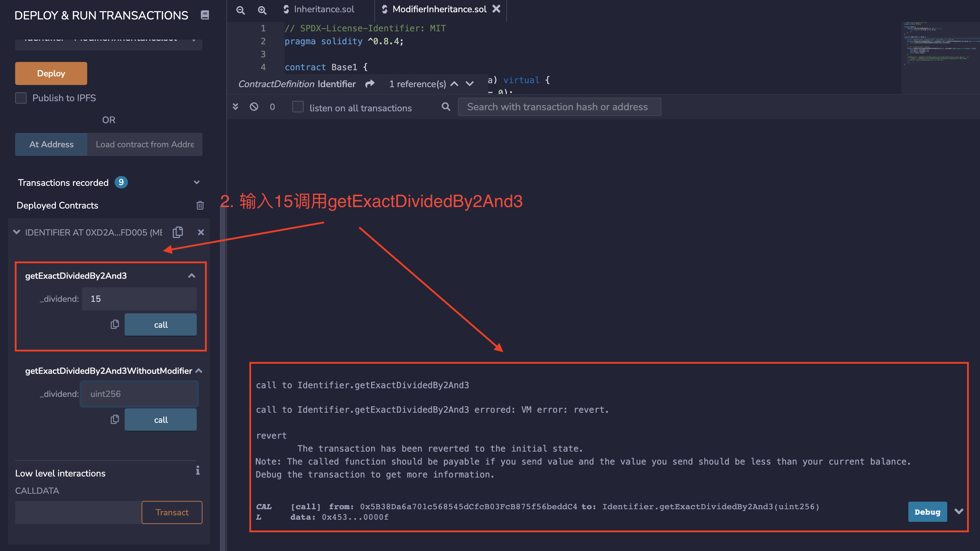Click the zoom out icon in editor
This screenshot has width=980, height=551.
240,10
